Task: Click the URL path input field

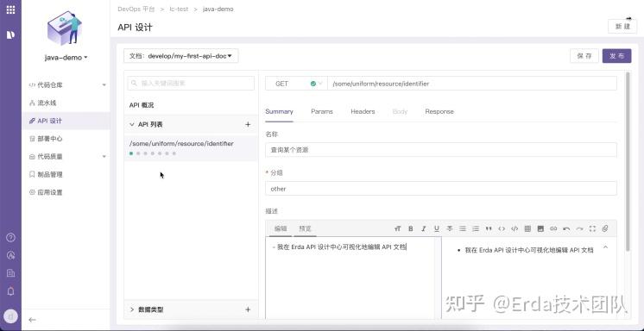Action: (x=472, y=84)
